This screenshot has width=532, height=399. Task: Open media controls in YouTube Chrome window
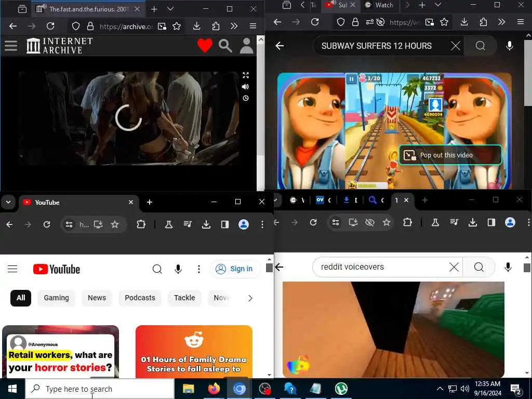coord(187,224)
